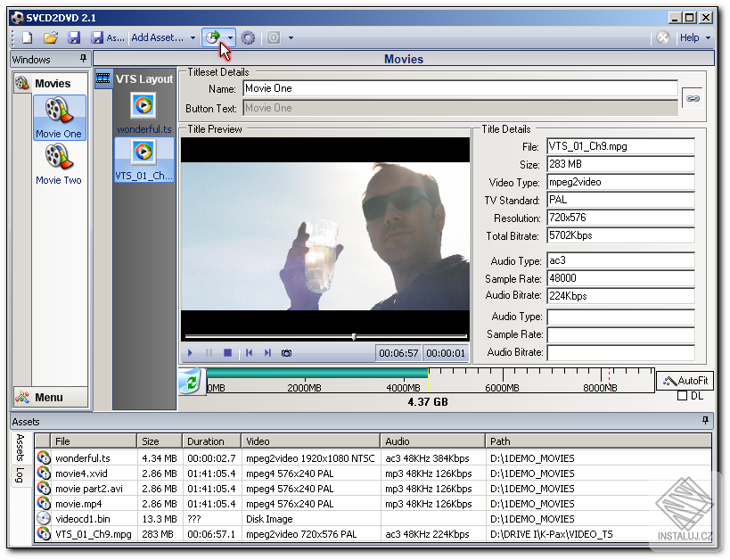Capture a frame with the camera snapshot icon
This screenshot has width=730, height=560.
tap(285, 352)
